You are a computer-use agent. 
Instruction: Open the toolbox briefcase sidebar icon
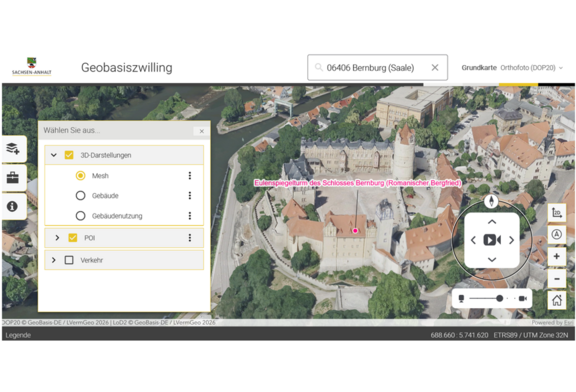click(12, 178)
